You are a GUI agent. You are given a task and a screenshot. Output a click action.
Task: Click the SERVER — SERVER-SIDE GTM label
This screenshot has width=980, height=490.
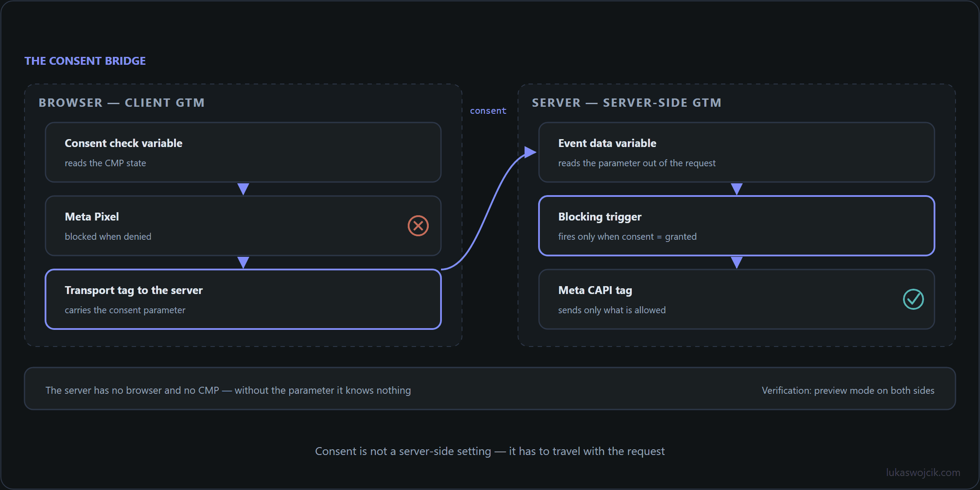(626, 103)
